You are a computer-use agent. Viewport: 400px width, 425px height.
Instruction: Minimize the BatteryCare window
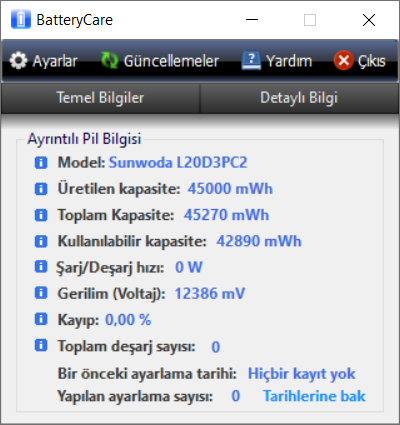252,20
